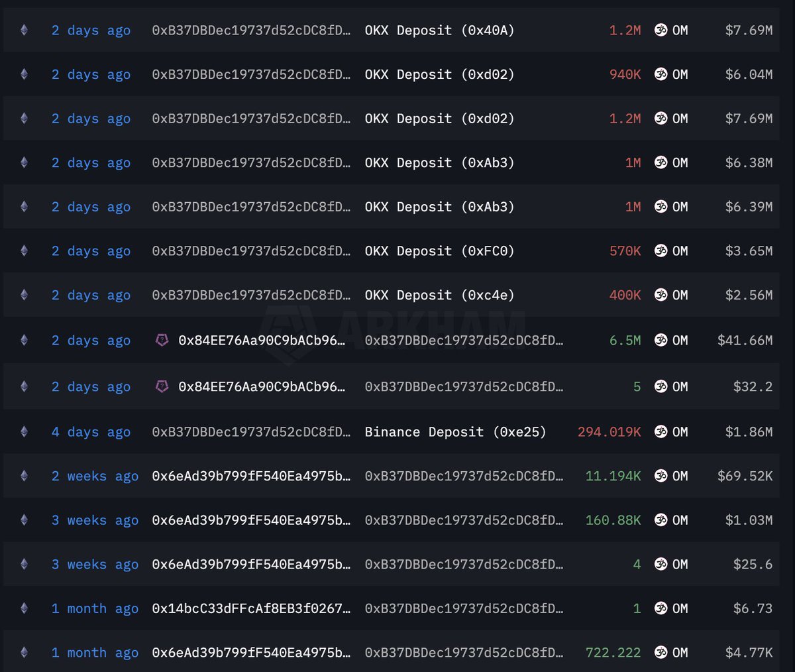Click the $2.56M value
The height and width of the screenshot is (672, 795).
coord(749,295)
